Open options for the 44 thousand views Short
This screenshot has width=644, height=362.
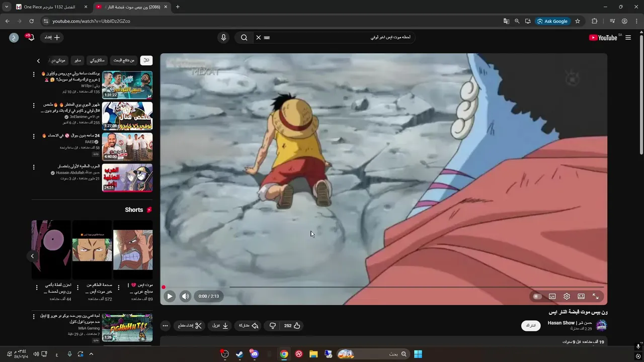pos(37,288)
